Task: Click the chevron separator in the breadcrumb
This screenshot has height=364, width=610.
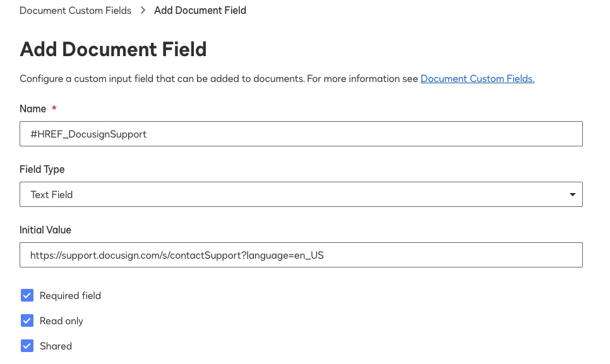Action: [143, 10]
